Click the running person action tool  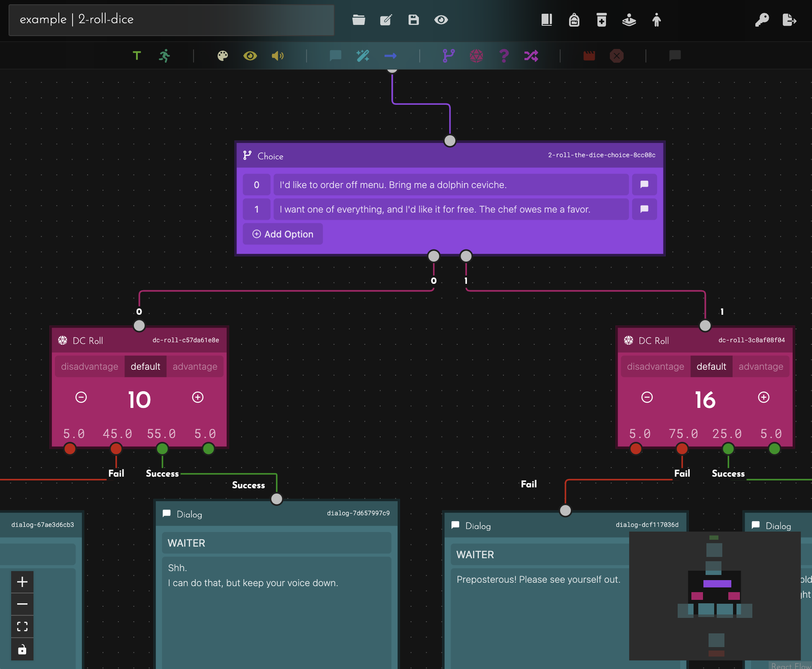164,56
